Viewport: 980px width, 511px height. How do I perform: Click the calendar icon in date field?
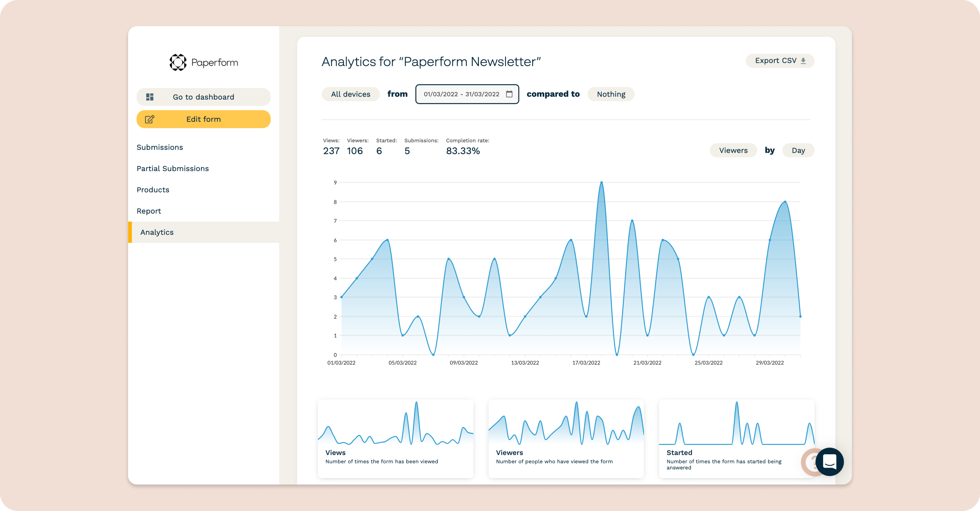point(509,94)
